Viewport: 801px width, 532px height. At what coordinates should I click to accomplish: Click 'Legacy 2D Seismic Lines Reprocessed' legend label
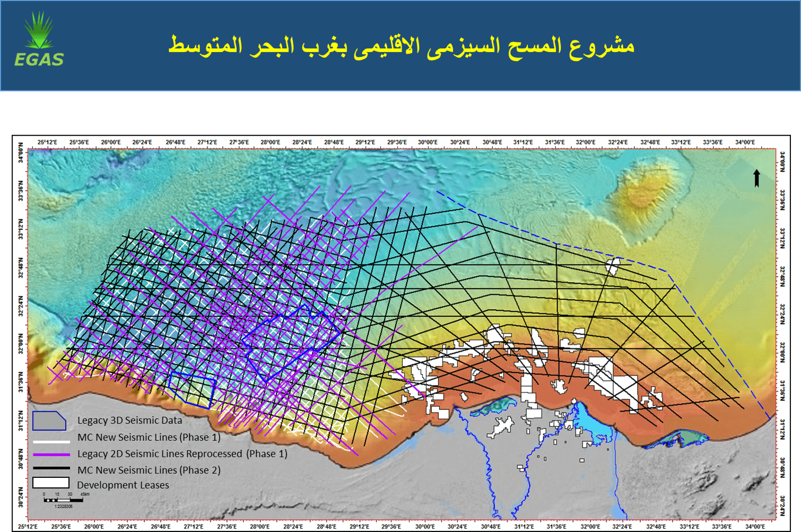coord(160,453)
